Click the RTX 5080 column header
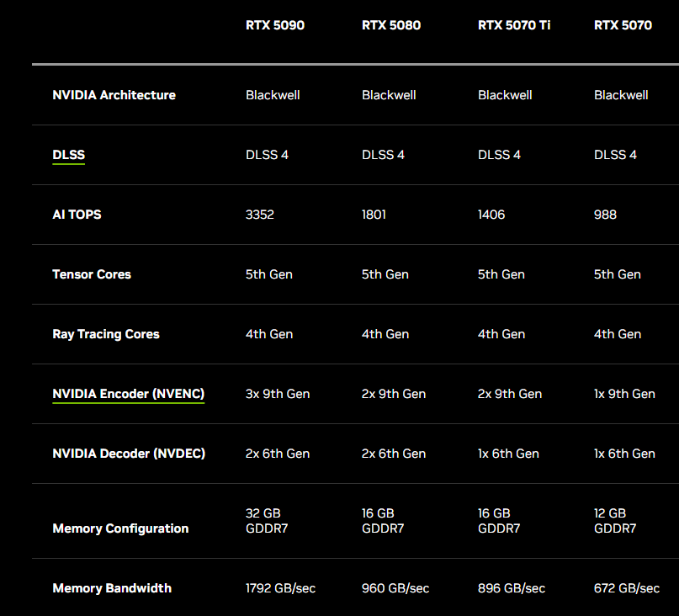Screen dimensions: 679x616 pos(390,25)
